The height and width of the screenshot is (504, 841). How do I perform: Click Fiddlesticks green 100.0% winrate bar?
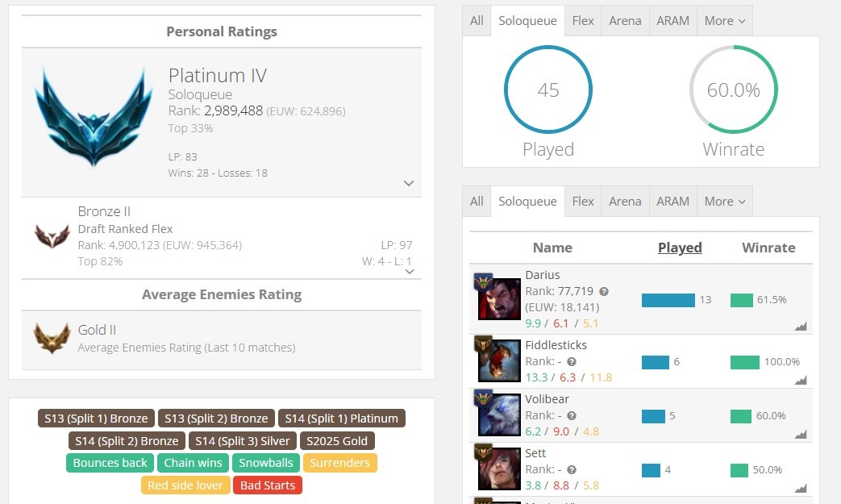[745, 362]
